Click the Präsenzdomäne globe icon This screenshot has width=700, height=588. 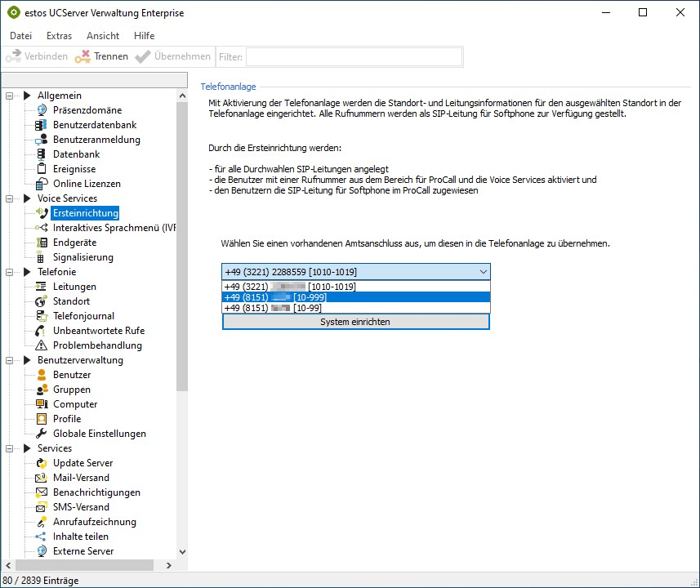pos(41,110)
